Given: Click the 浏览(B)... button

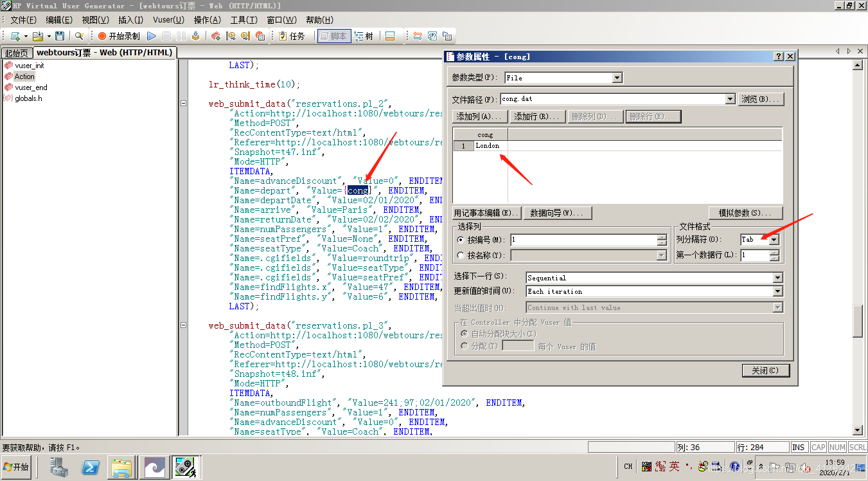Looking at the screenshot, I should coord(761,99).
